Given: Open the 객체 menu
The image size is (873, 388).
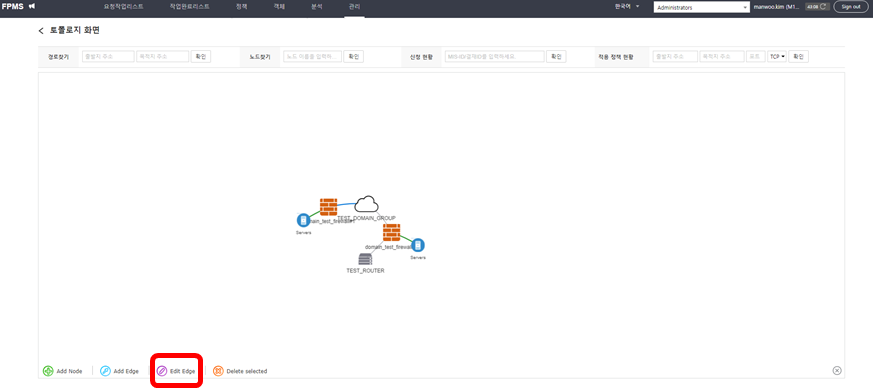Looking at the screenshot, I should tap(279, 7).
